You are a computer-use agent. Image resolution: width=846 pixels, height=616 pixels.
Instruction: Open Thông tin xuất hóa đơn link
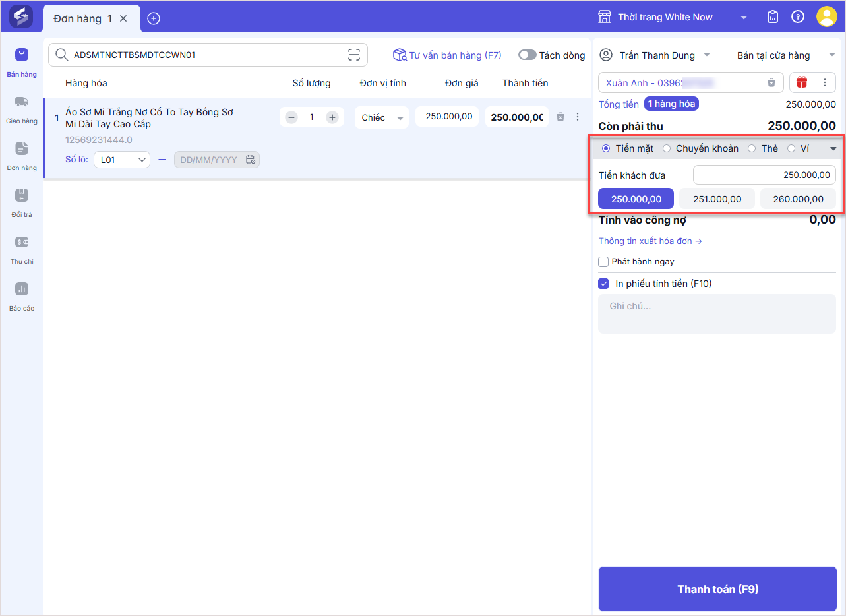(650, 241)
